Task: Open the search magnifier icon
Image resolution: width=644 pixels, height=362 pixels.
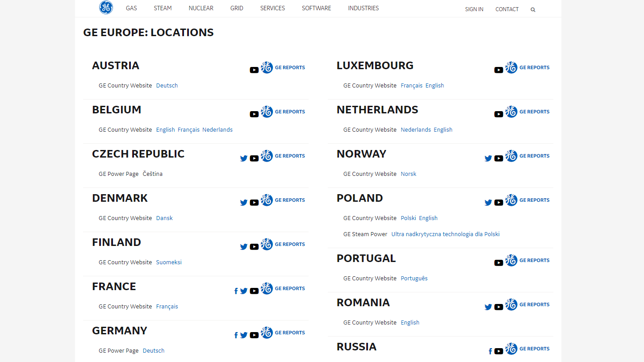Action: [x=533, y=9]
